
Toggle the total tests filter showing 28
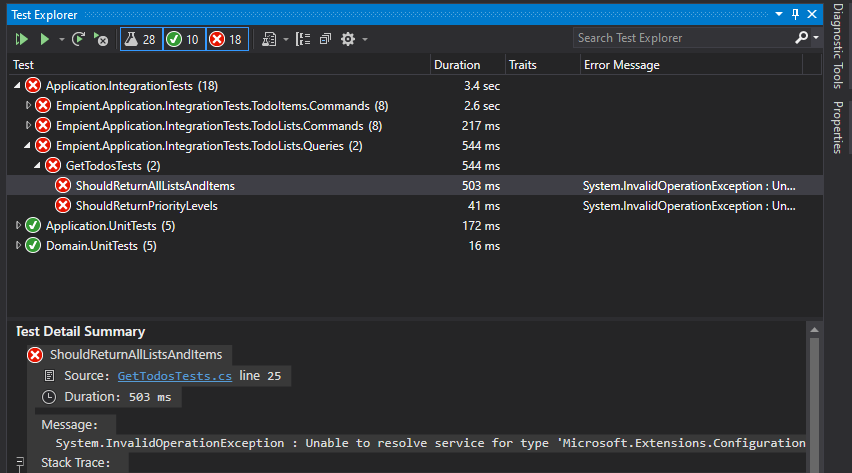[x=141, y=39]
